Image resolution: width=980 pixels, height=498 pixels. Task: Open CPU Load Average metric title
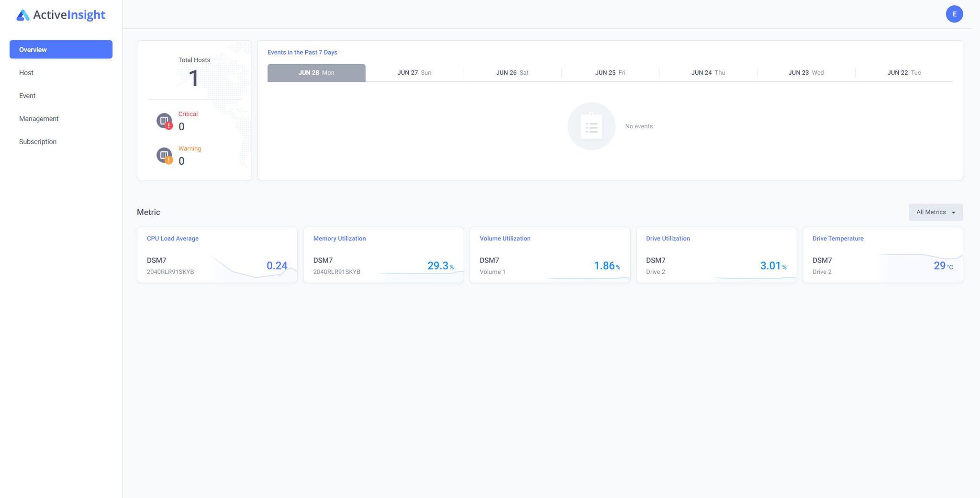tap(173, 238)
